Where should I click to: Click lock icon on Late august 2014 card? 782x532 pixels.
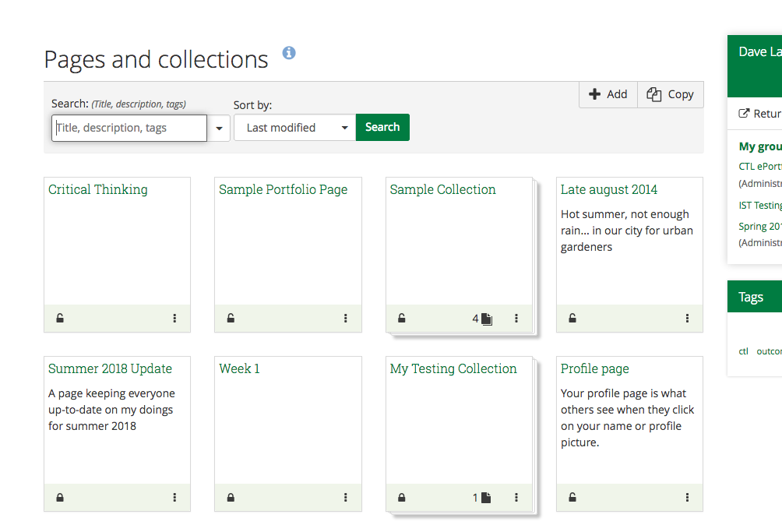572,318
